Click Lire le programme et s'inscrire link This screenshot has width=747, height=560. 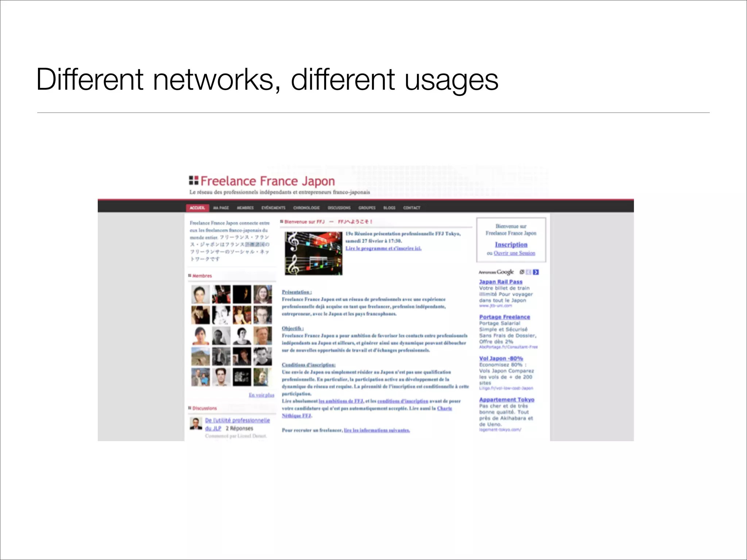point(383,248)
